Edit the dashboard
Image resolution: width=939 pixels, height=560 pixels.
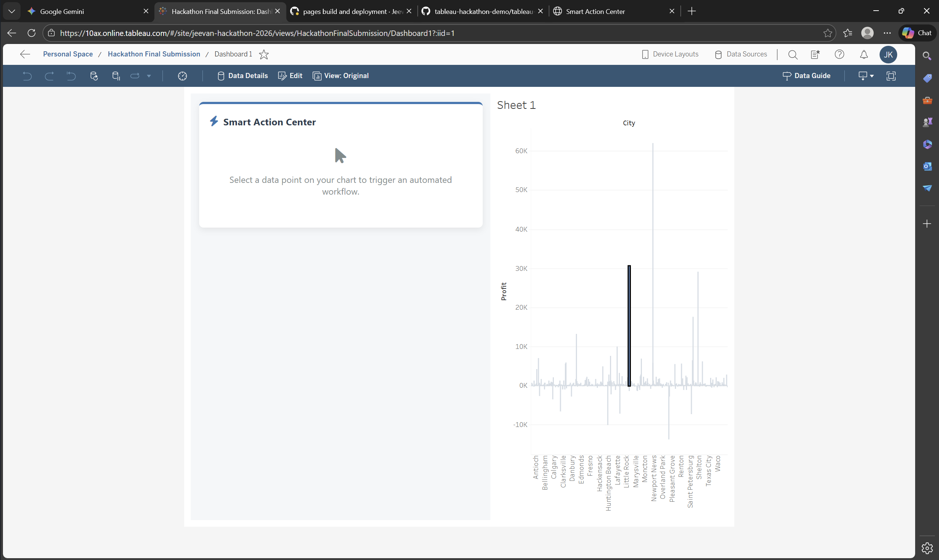click(x=290, y=75)
